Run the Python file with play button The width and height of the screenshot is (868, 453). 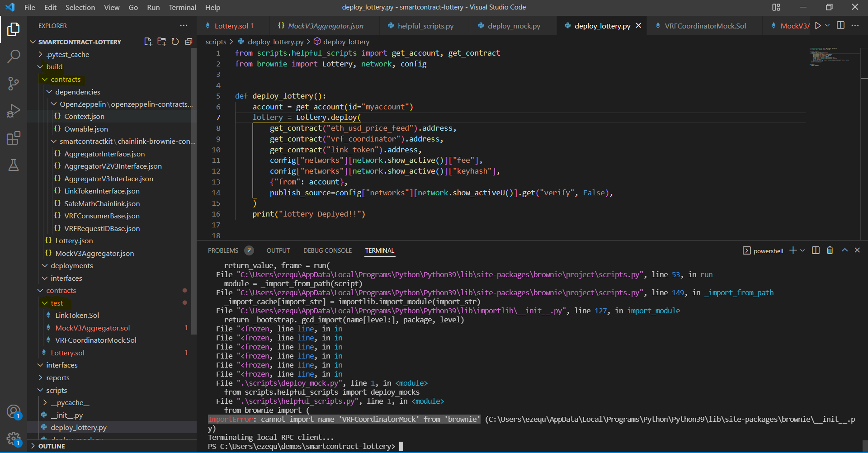point(818,26)
